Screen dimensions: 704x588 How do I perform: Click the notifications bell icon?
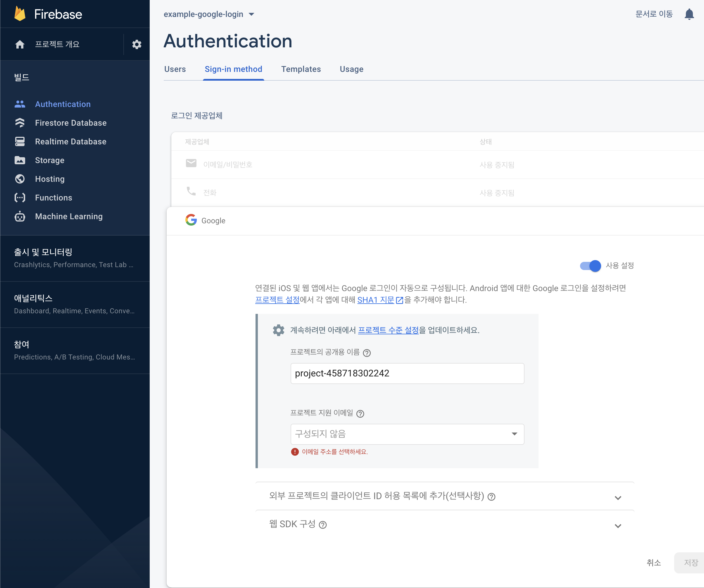click(x=689, y=14)
